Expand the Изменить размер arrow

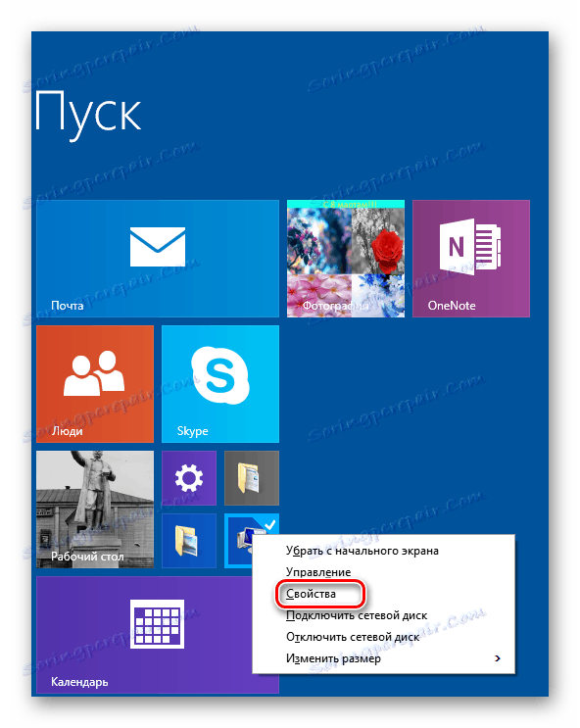(498, 658)
